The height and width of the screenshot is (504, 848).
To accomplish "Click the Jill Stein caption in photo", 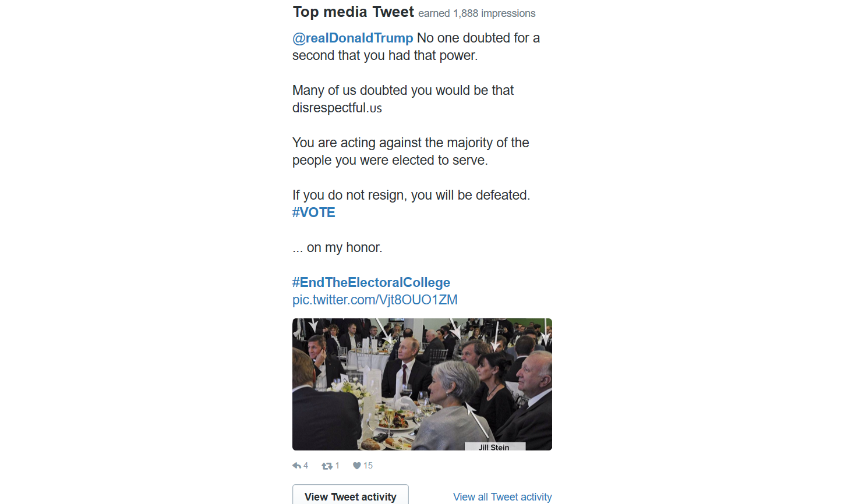I will [494, 448].
